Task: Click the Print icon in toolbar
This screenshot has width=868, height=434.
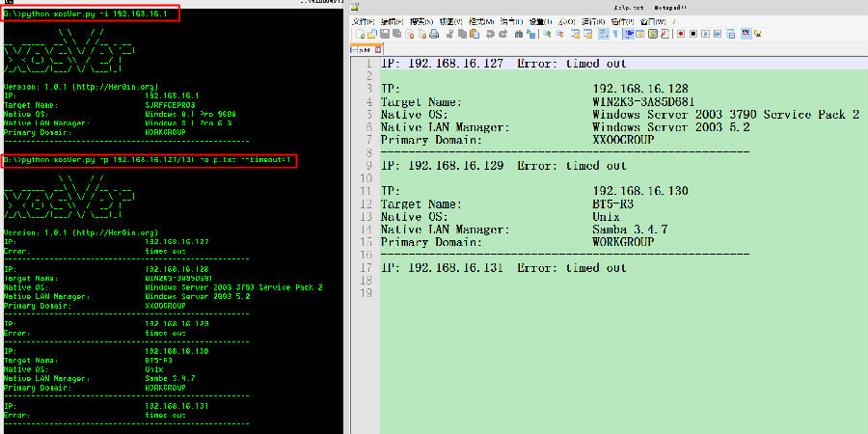Action: point(431,34)
